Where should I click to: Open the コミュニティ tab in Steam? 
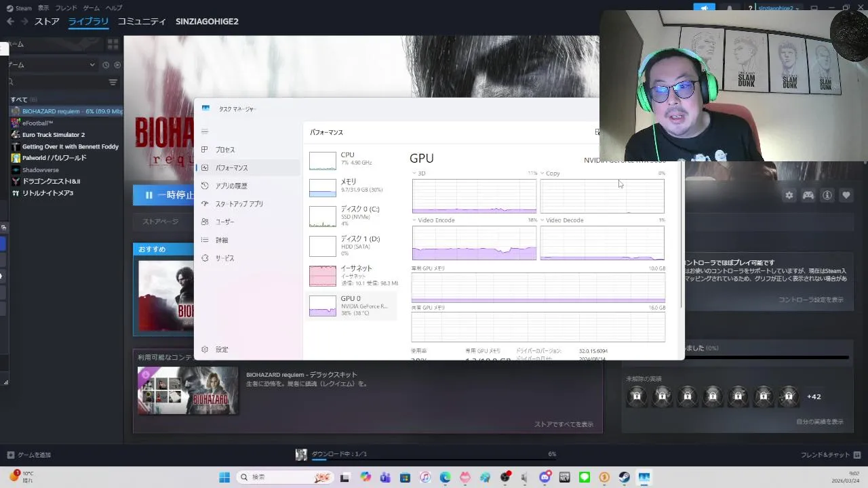pos(142,21)
